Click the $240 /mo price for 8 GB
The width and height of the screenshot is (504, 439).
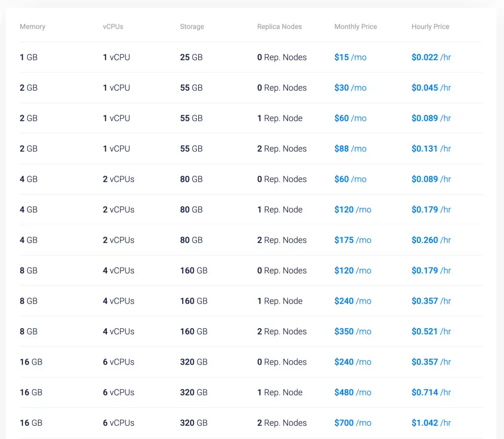[x=352, y=301]
